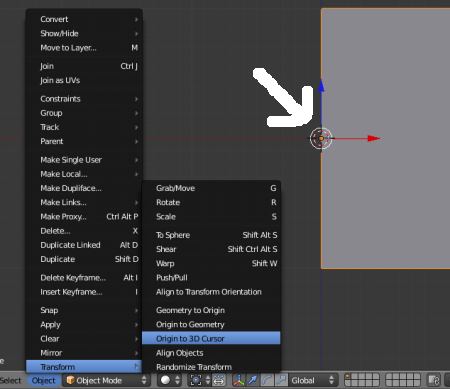Enable the translate manipulator arrow icon
Viewport: 450px width, 389px height.
253,380
